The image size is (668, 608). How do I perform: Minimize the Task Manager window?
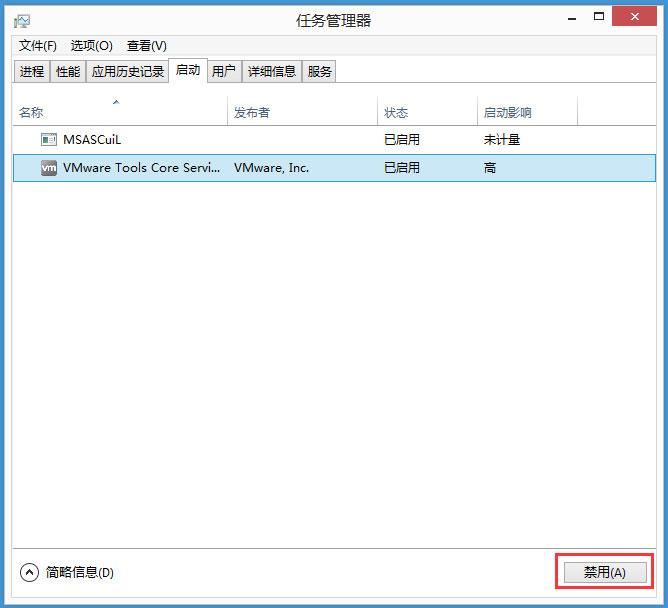(x=572, y=18)
